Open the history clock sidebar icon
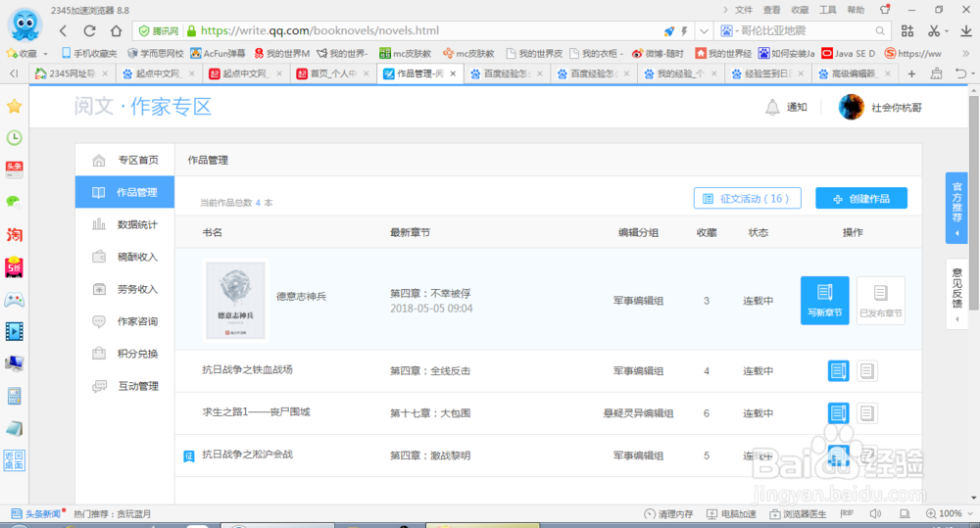Image resolution: width=980 pixels, height=528 pixels. coord(15,137)
